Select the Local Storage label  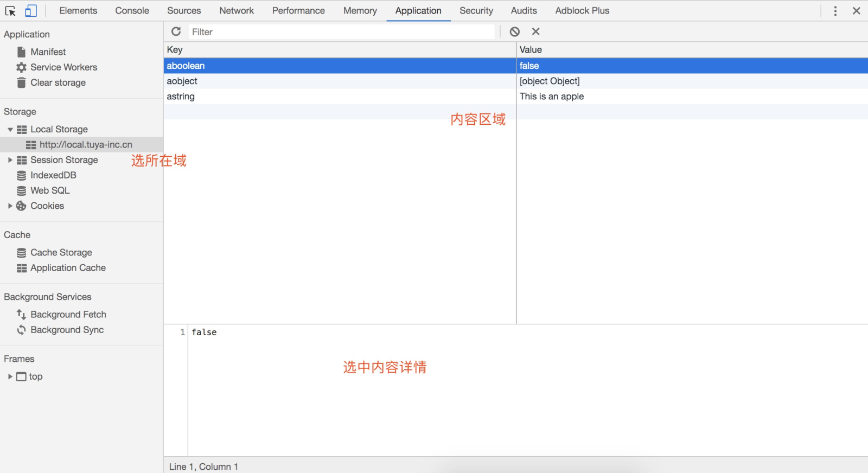pyautogui.click(x=59, y=130)
